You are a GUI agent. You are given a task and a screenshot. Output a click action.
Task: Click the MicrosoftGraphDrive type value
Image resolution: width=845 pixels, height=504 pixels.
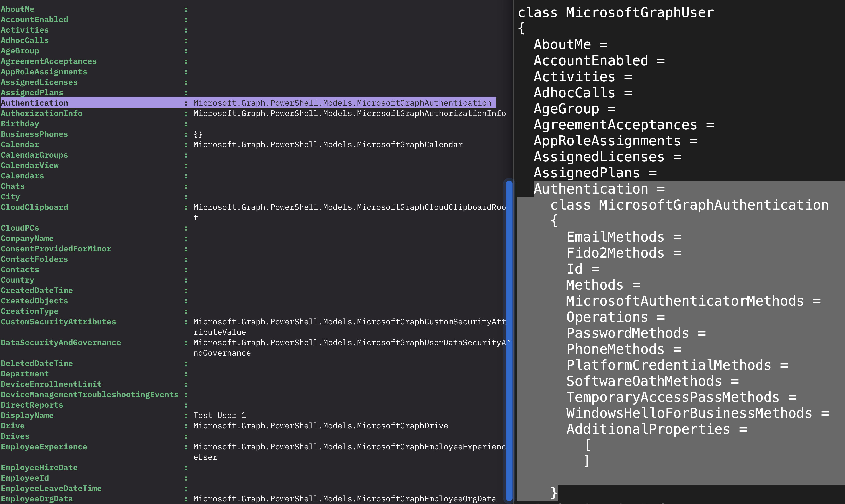click(x=320, y=426)
